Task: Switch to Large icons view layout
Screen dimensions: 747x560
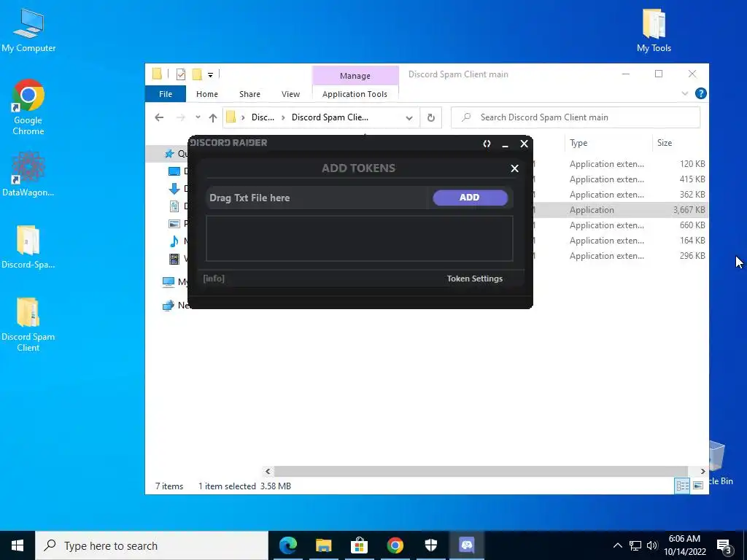Action: (x=698, y=486)
